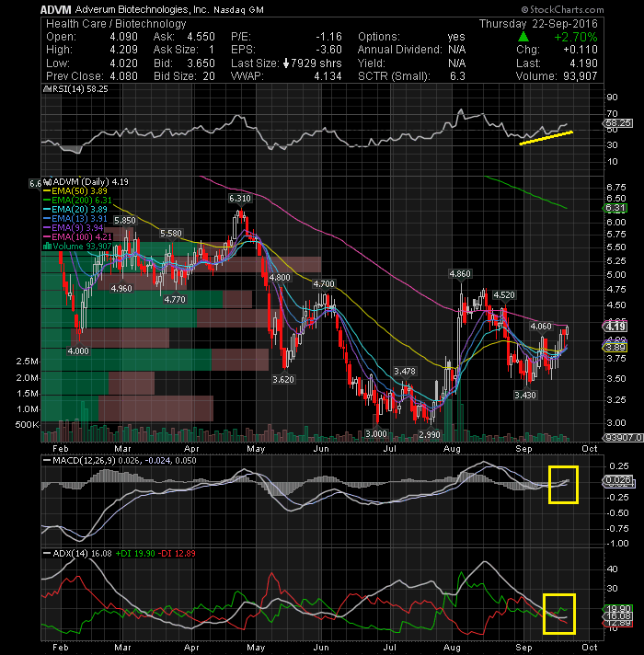Click the Health Care / Biotechnology sector line
This screenshot has width=644, height=655.
point(116,24)
